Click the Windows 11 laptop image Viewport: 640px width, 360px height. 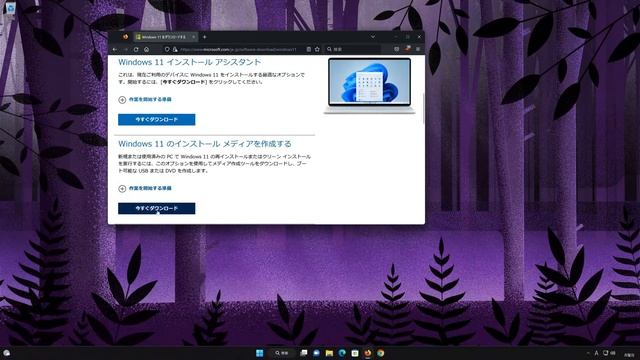pyautogui.click(x=370, y=86)
